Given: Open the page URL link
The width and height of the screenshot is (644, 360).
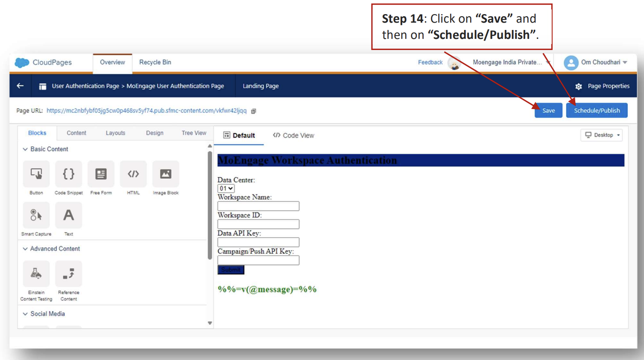Looking at the screenshot, I should (146, 111).
